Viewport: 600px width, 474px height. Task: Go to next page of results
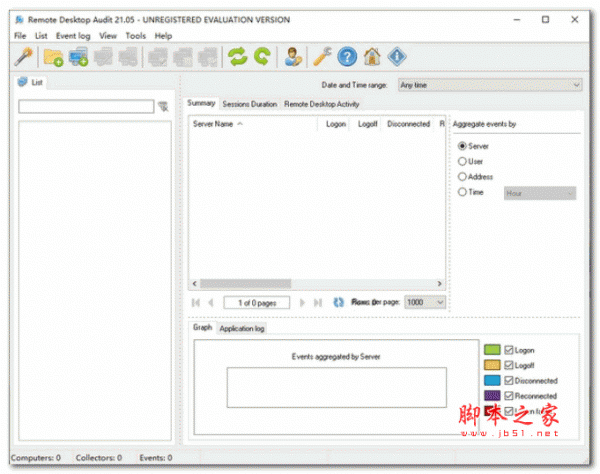click(x=302, y=303)
